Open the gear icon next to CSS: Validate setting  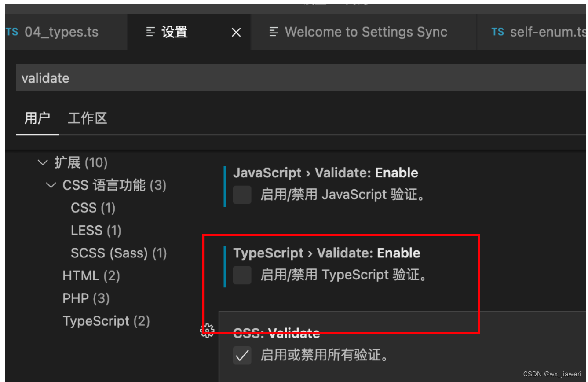207,330
